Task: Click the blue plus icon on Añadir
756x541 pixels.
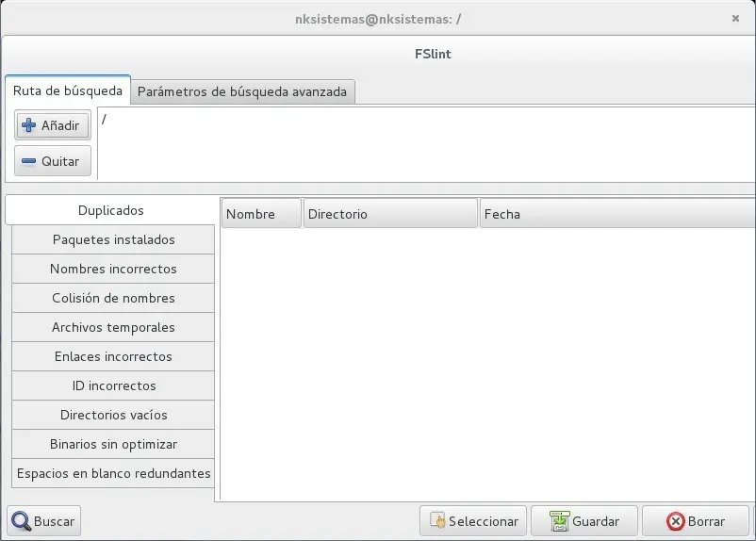Action: pos(28,125)
